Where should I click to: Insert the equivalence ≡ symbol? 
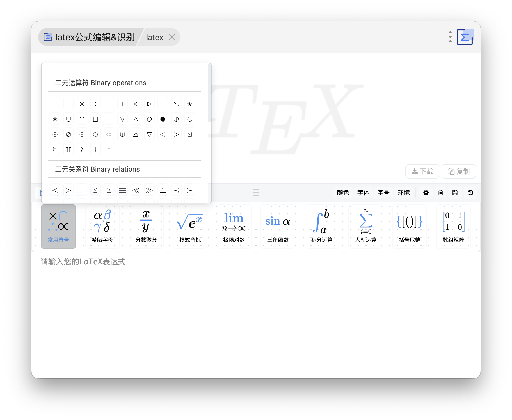(x=122, y=190)
